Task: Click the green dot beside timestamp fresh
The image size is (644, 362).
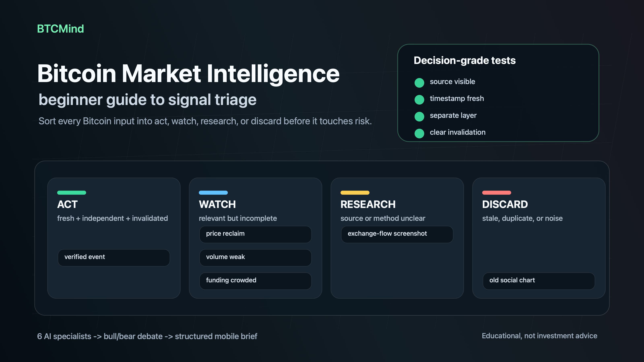Action: coord(419,99)
